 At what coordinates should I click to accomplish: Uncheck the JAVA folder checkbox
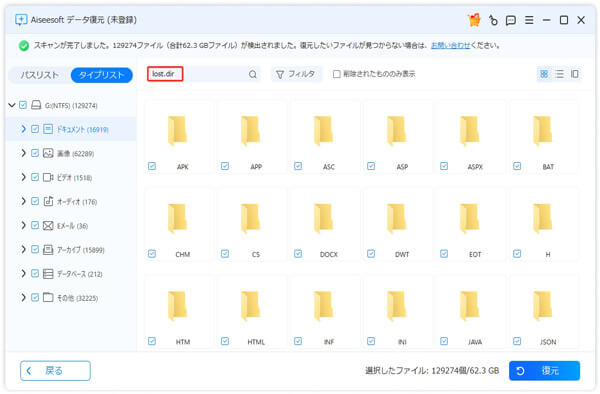tap(444, 341)
